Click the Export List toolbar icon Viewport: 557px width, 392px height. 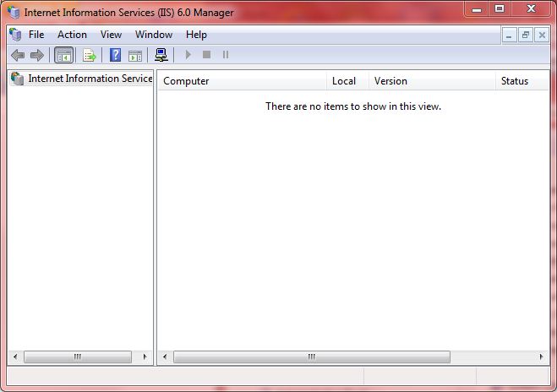[x=89, y=55]
